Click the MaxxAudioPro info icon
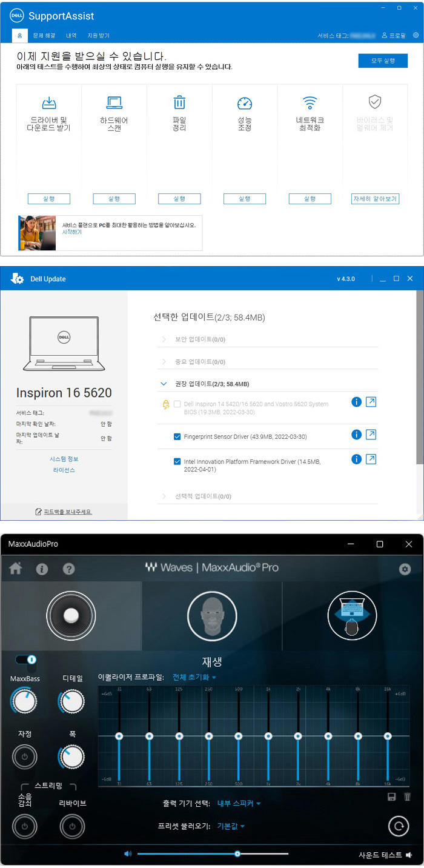Viewport: 424px width, 868px height. (42, 569)
